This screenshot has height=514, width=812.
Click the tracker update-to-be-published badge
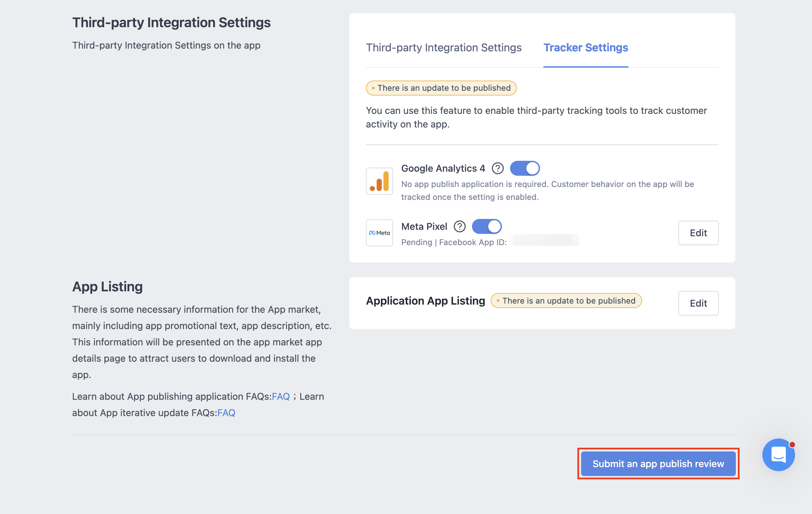pyautogui.click(x=441, y=88)
